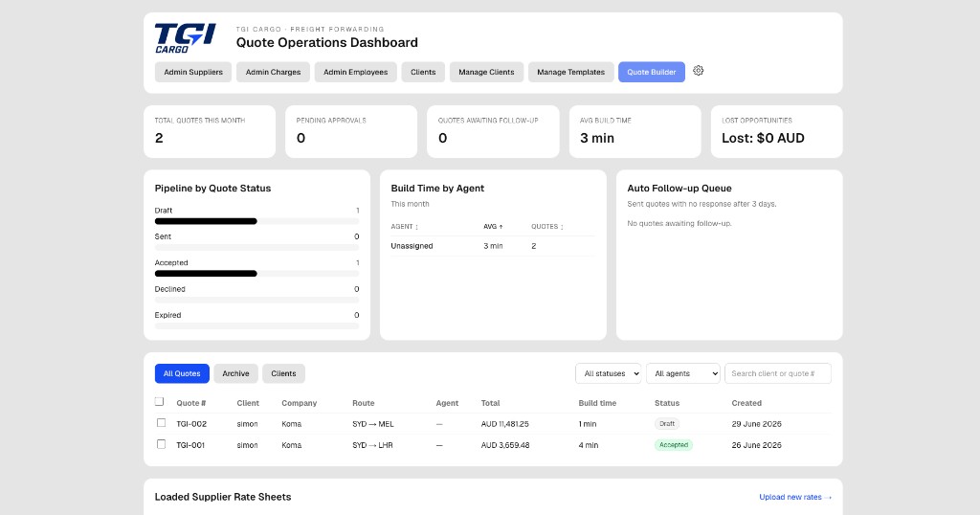
Task: Launch the Quote Builder
Action: [x=651, y=72]
